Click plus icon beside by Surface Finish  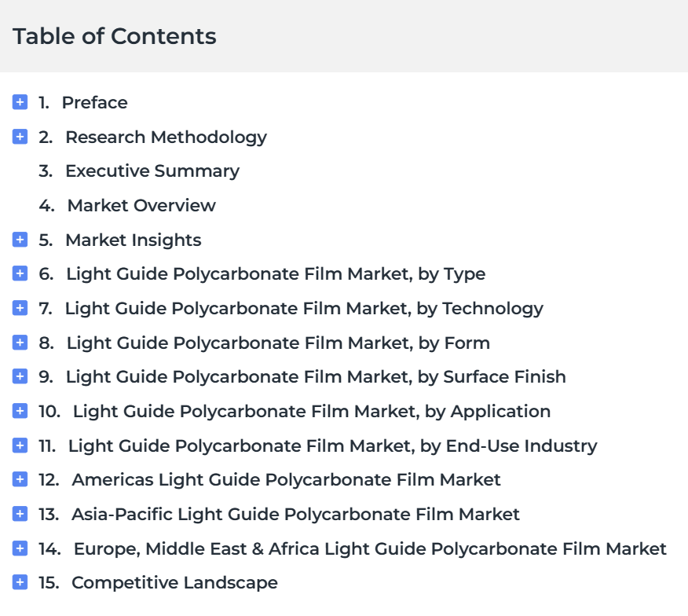pyautogui.click(x=20, y=376)
